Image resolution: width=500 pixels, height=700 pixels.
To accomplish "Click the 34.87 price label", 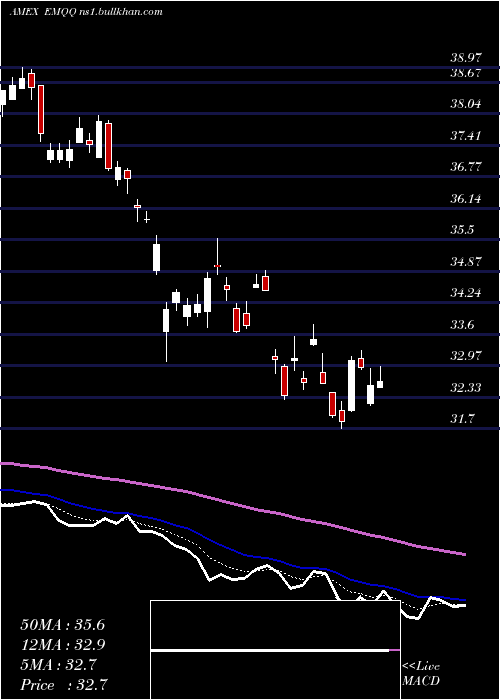I will [466, 262].
